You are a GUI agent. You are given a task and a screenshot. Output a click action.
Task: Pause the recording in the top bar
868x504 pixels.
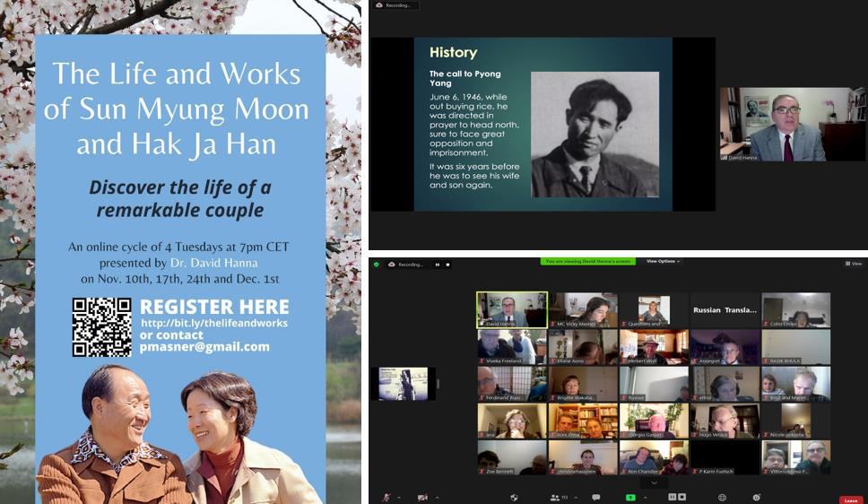tap(438, 265)
